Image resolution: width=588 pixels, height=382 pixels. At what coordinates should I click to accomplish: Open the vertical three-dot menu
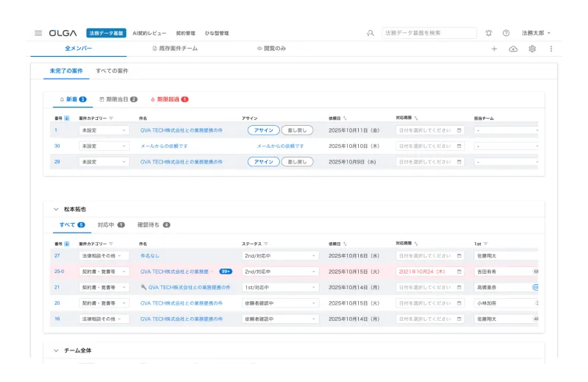[x=551, y=49]
